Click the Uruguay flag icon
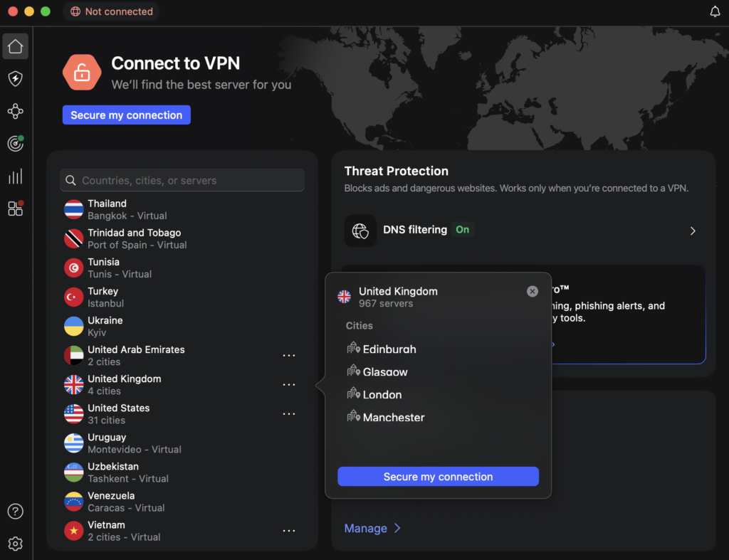 pyautogui.click(x=74, y=443)
